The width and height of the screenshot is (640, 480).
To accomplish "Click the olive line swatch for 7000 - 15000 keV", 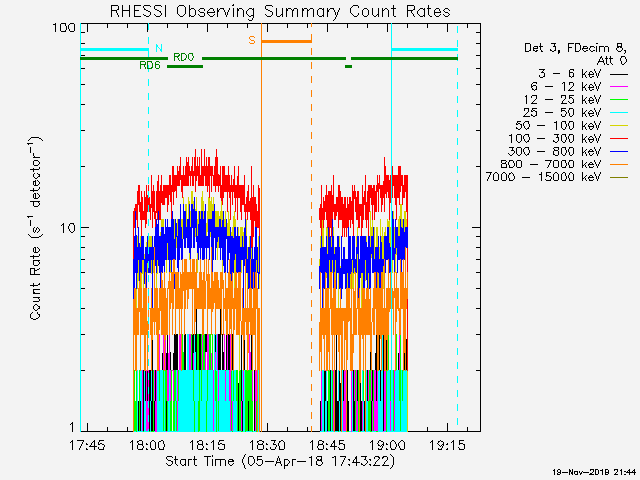I will tap(619, 177).
